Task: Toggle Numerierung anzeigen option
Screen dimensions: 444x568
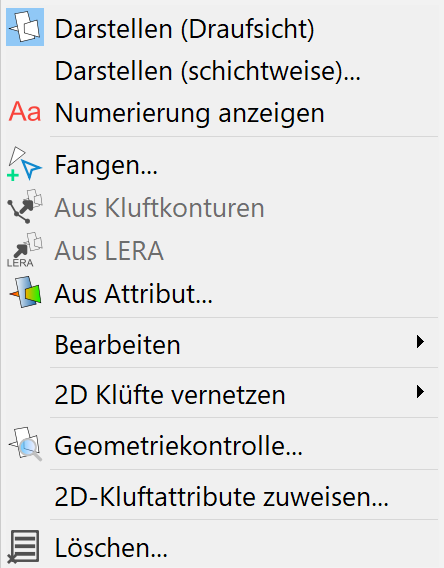Action: coord(189,113)
